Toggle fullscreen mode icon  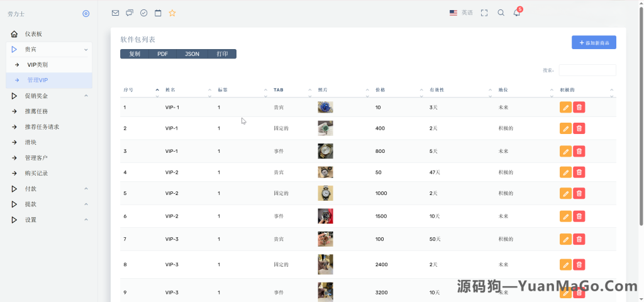[484, 13]
